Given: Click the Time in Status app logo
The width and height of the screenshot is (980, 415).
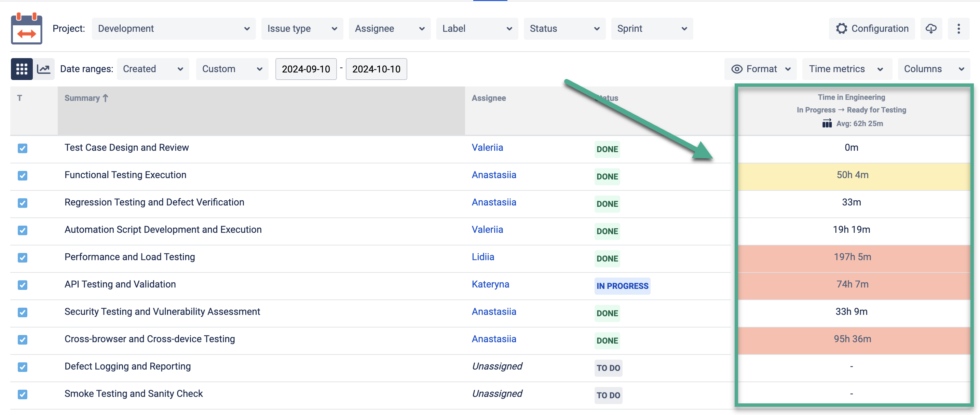Looking at the screenshot, I should coord(26,29).
